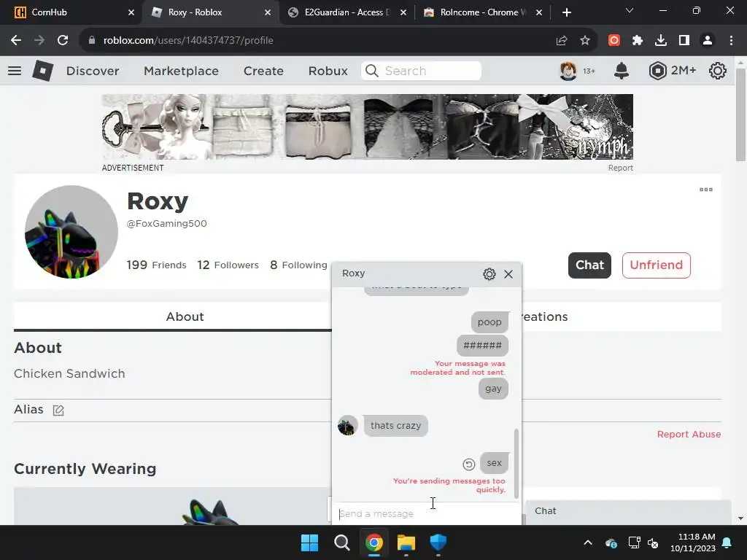Close the Roxy - Roblox tab
Screen dimensions: 747x560
(268, 12)
